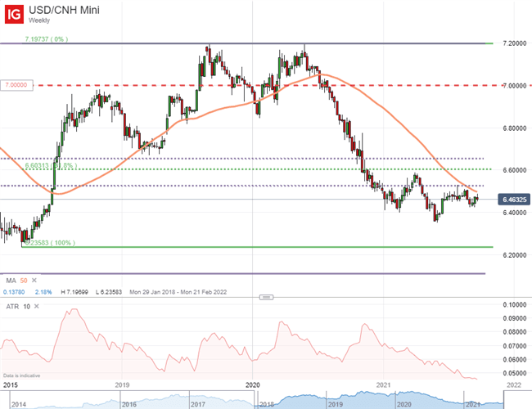The image size is (532, 409).
Task: Grab the pane divider handle above ATR
Action: pyautogui.click(x=266, y=298)
